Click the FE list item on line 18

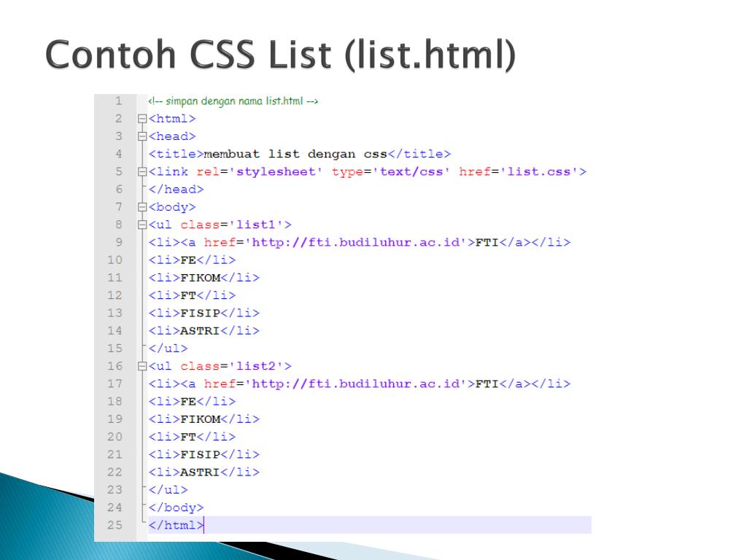(192, 402)
